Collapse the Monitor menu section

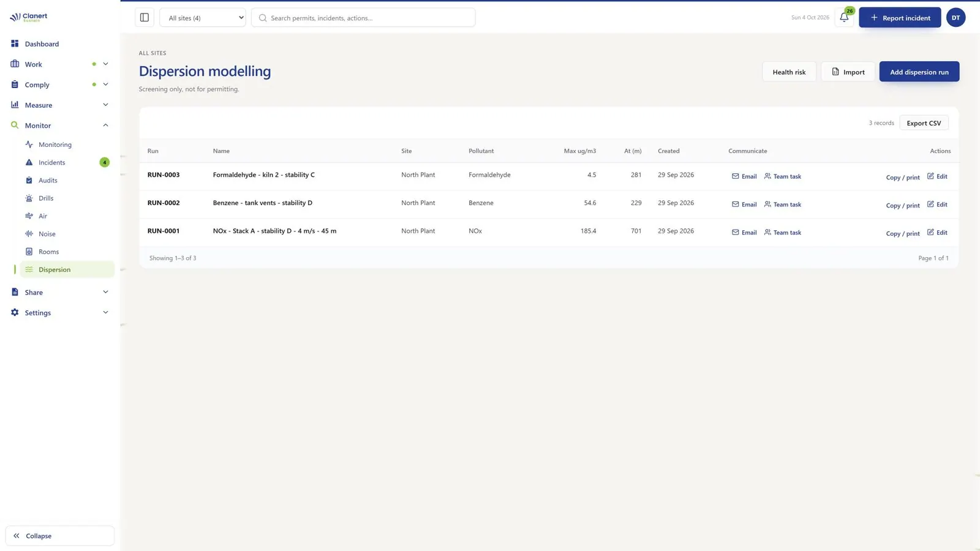[x=60, y=126]
